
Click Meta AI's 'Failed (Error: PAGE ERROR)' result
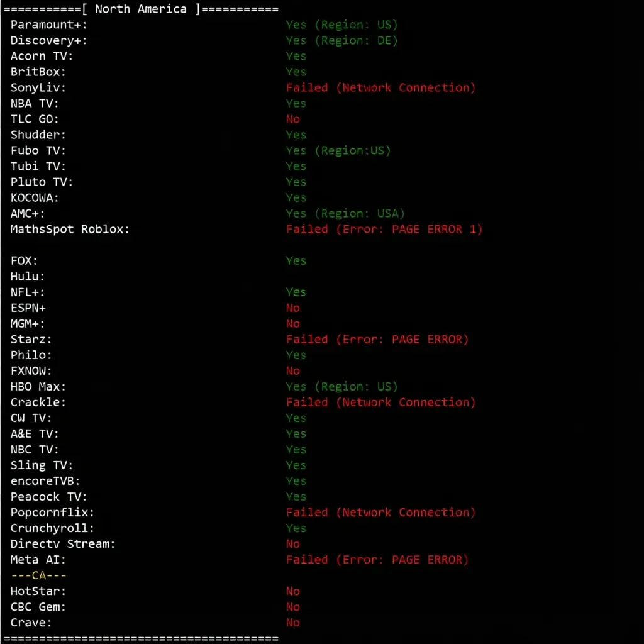pos(377,560)
